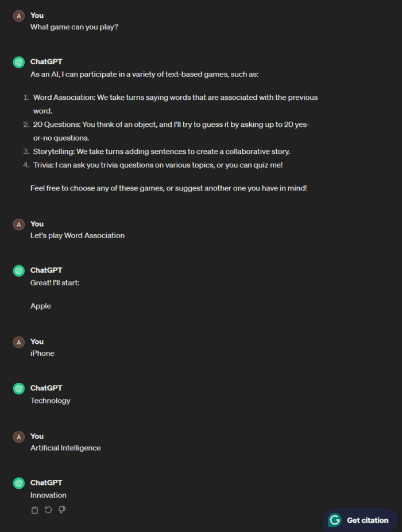Click the ChatGPT avatar next to "Innovation"

click(x=19, y=483)
